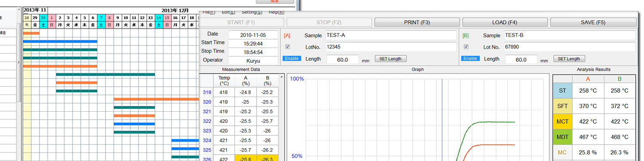Toggle the checkbox under sample [B]
Screen dimensions: 644x161
466,47
